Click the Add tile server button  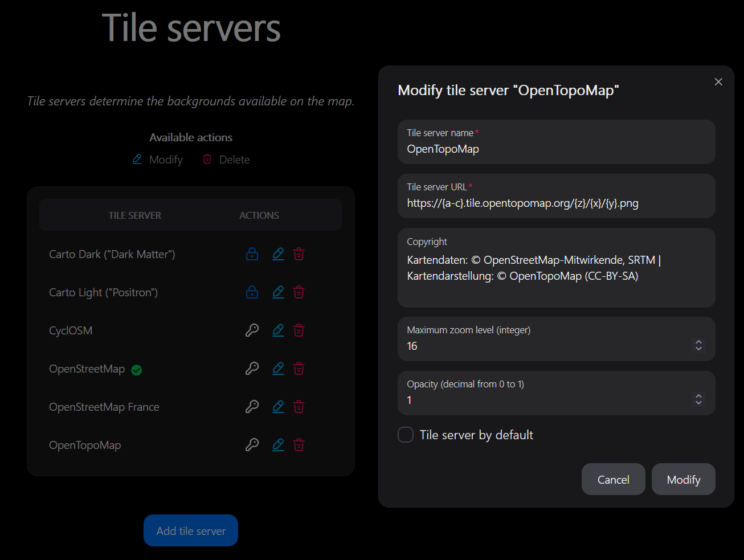point(191,530)
